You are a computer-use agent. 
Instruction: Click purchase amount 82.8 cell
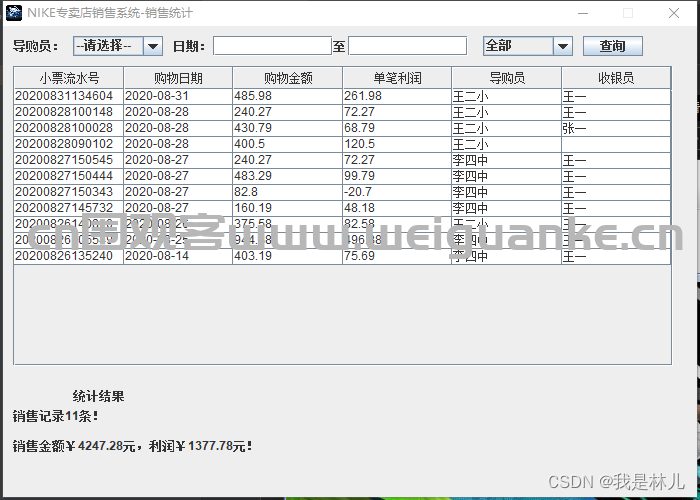tap(288, 192)
